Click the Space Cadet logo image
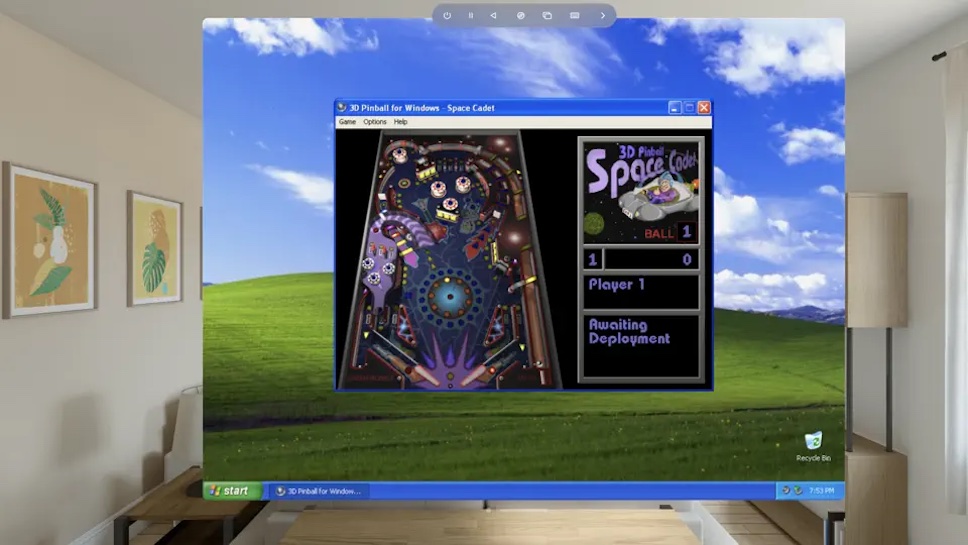This screenshot has width=968, height=545. pos(641,191)
